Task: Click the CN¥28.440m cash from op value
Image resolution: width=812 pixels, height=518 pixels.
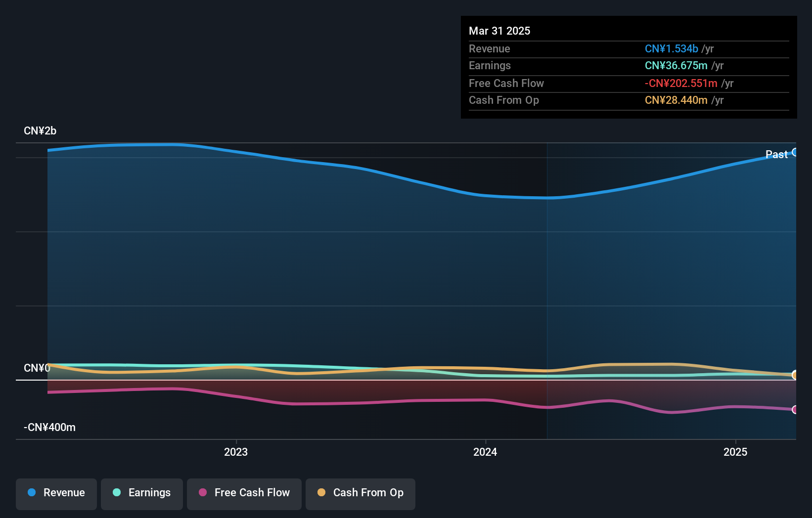Action: (676, 100)
